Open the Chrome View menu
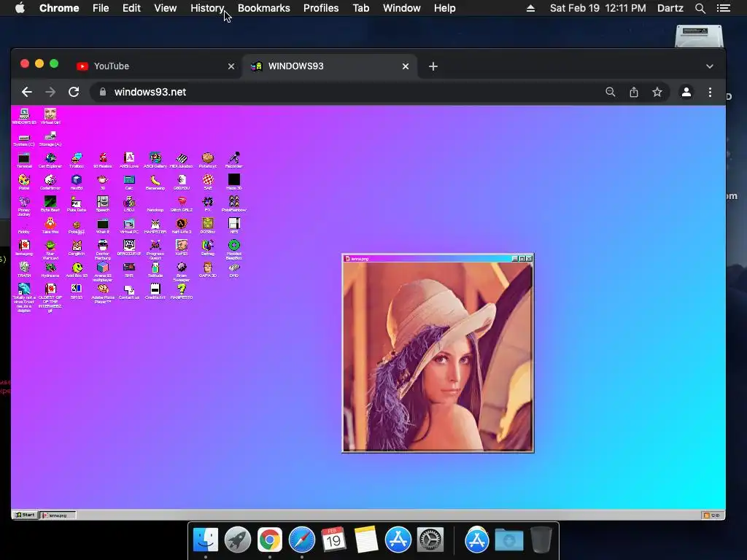This screenshot has height=560, width=747. [x=166, y=8]
